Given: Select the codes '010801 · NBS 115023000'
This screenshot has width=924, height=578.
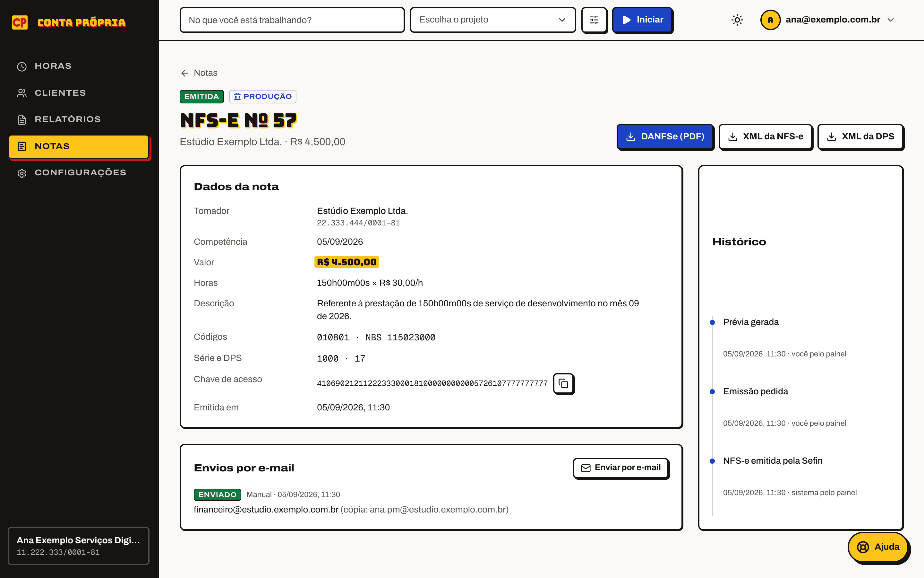Looking at the screenshot, I should pos(376,337).
